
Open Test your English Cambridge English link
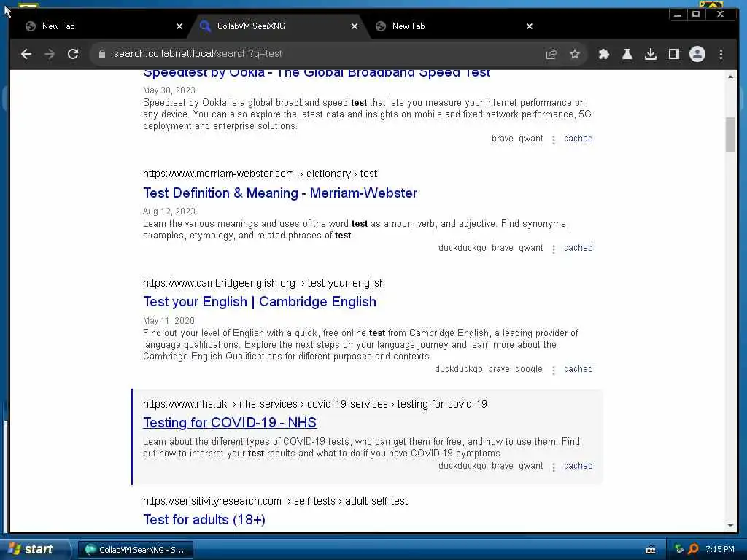tap(260, 302)
